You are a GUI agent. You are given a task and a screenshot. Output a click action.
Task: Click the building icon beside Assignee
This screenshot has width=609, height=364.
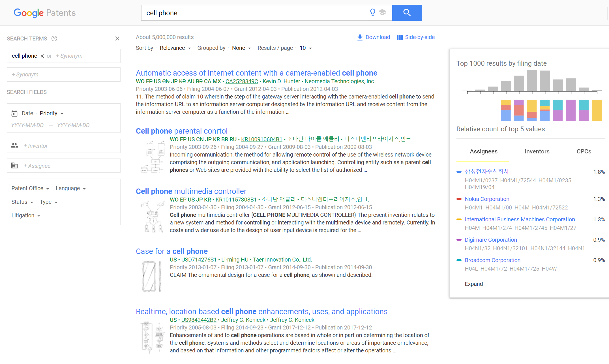(x=14, y=166)
